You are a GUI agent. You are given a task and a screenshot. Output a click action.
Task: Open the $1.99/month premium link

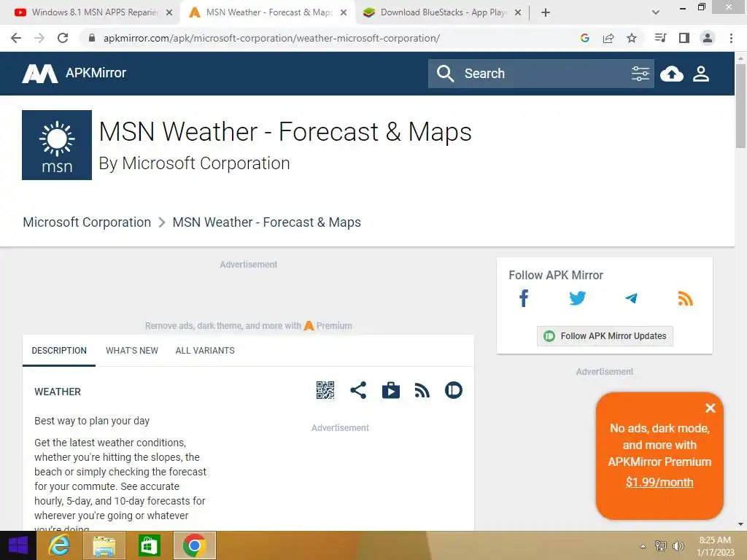[x=659, y=482]
